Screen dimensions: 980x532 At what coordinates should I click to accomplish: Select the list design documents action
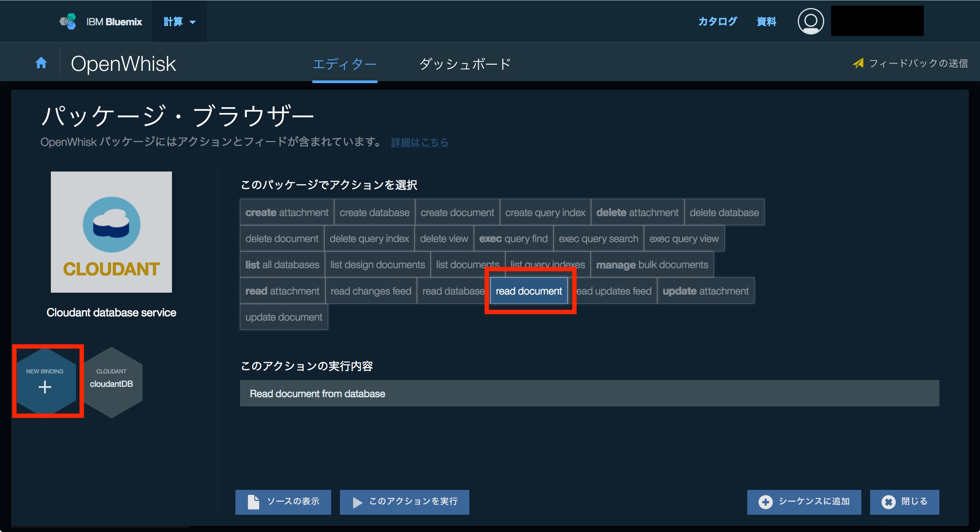(377, 264)
